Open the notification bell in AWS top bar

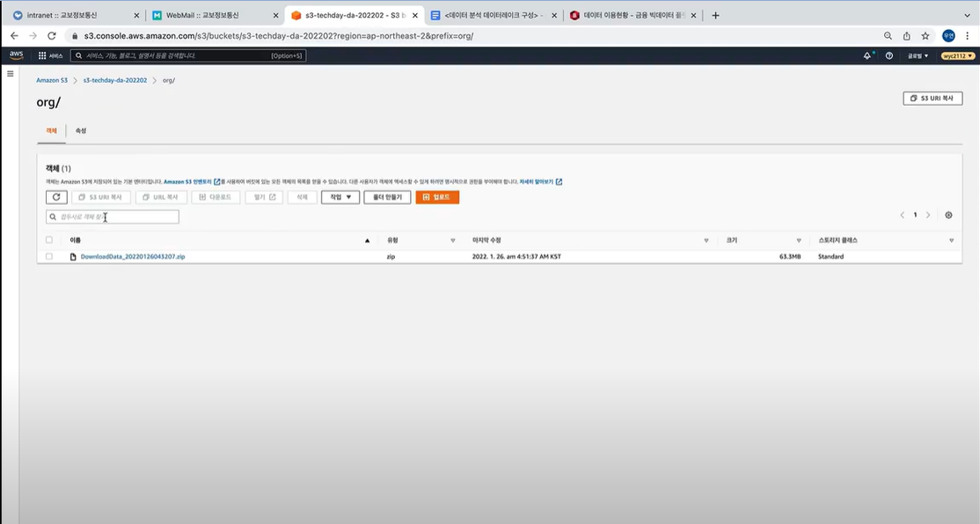[x=866, y=55]
